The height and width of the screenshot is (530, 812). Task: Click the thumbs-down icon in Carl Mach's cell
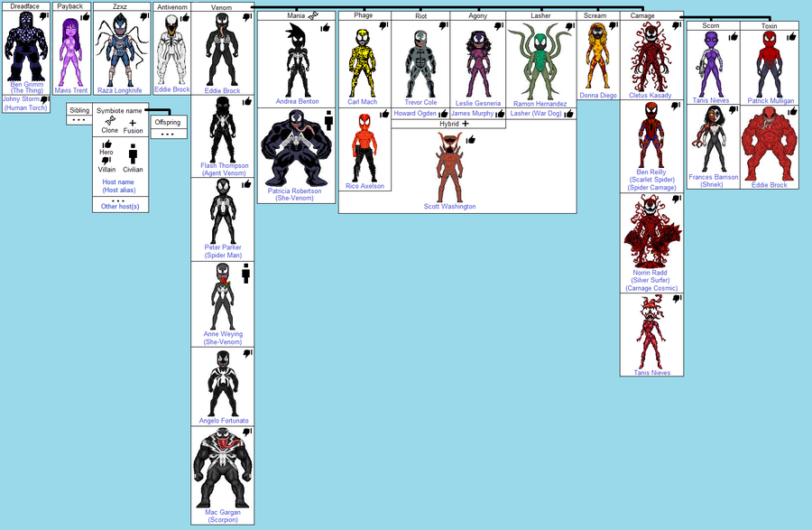coord(383,25)
